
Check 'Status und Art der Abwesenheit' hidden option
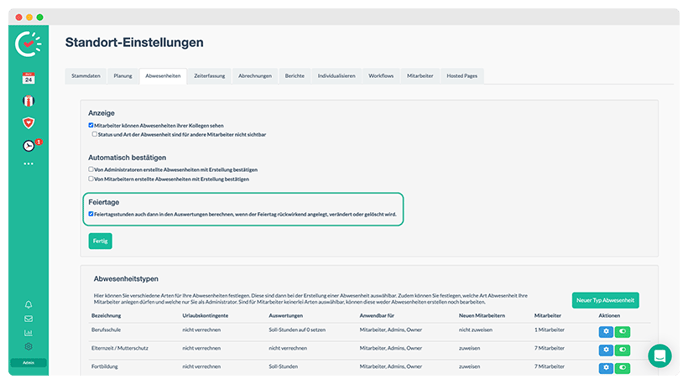[x=94, y=134]
